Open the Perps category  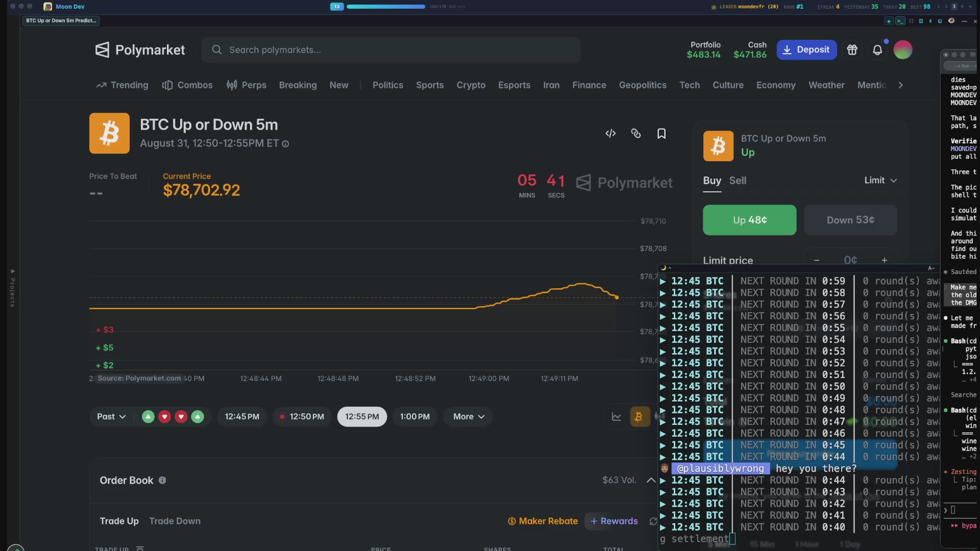point(247,85)
